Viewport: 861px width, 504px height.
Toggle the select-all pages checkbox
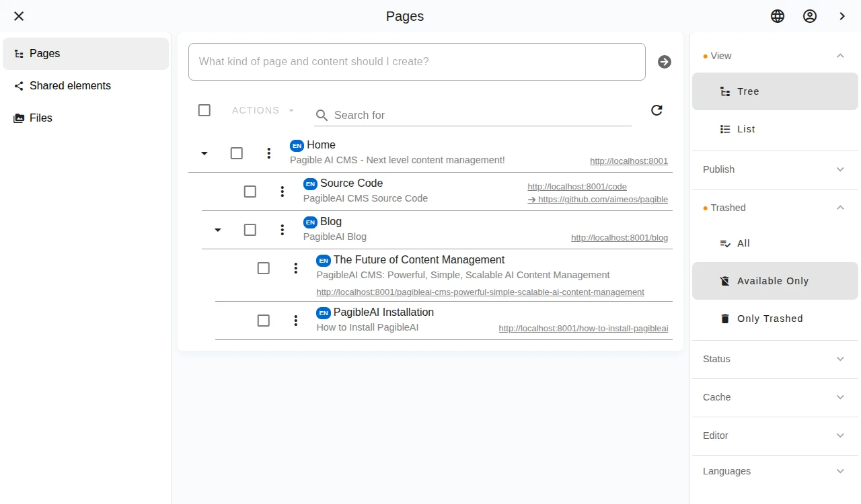point(204,110)
